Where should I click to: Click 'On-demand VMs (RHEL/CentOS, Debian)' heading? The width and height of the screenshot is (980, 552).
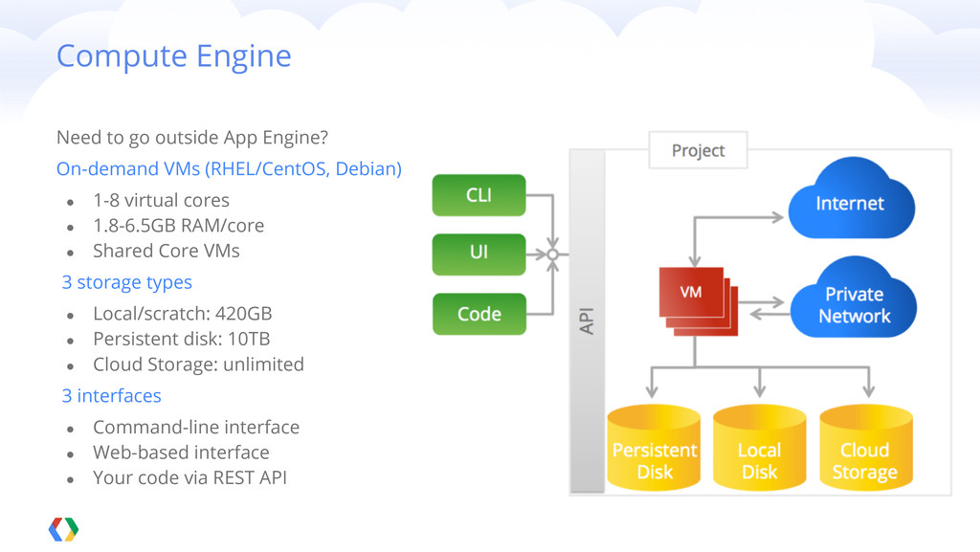pos(229,168)
